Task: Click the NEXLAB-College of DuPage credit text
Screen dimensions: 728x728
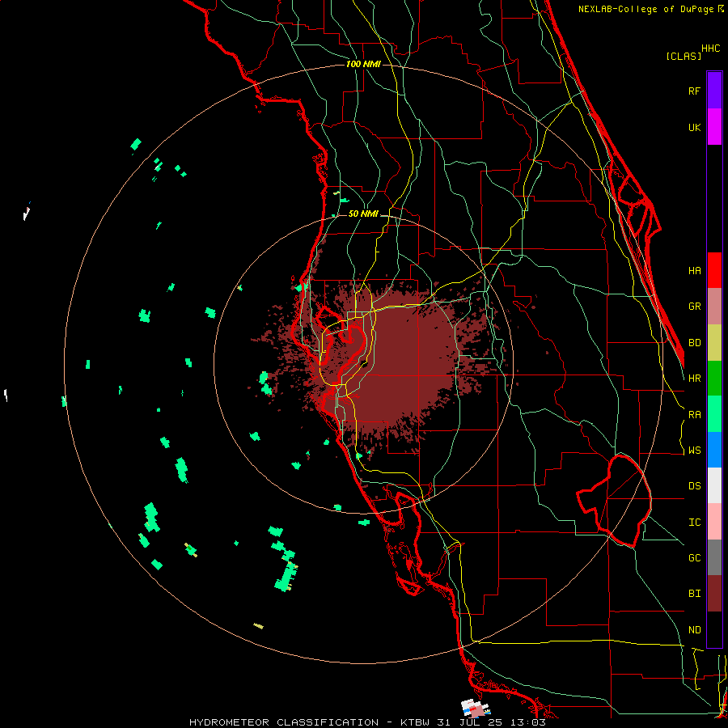Action: click(647, 9)
